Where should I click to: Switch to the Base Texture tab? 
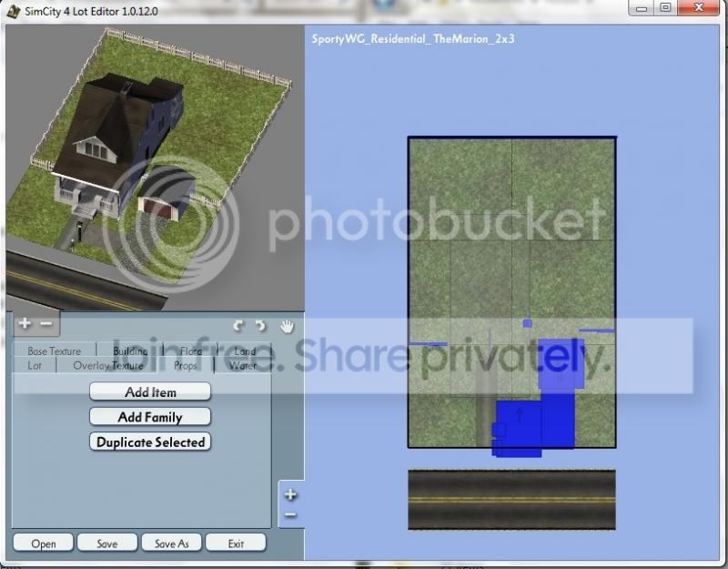coord(55,351)
